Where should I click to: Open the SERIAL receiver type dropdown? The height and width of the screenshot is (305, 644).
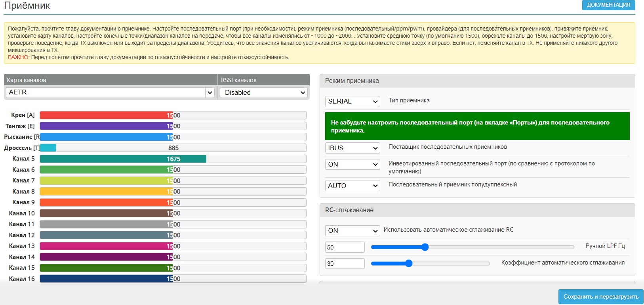352,102
